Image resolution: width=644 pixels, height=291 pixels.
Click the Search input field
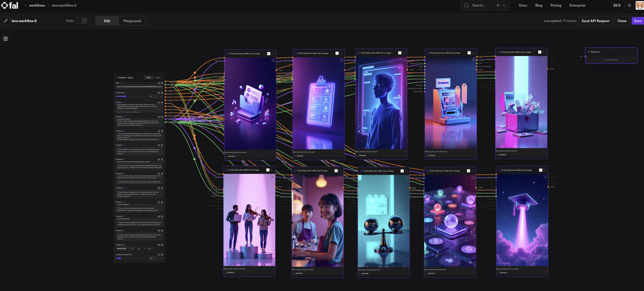[x=485, y=6]
